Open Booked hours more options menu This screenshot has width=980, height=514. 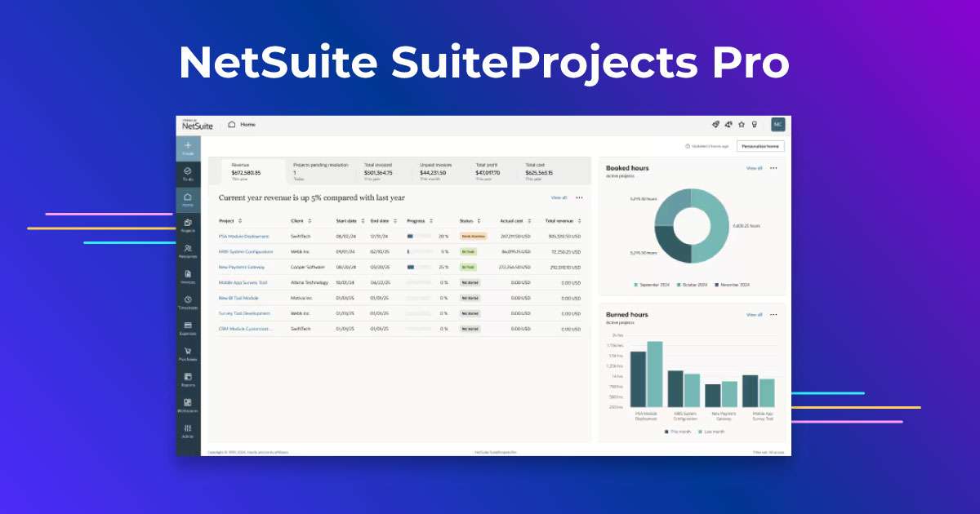coord(773,168)
